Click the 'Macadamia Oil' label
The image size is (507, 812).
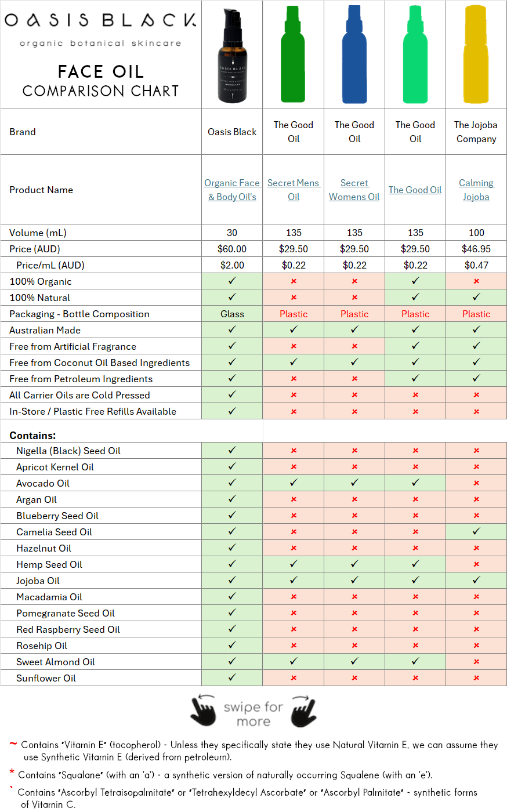pyautogui.click(x=49, y=597)
